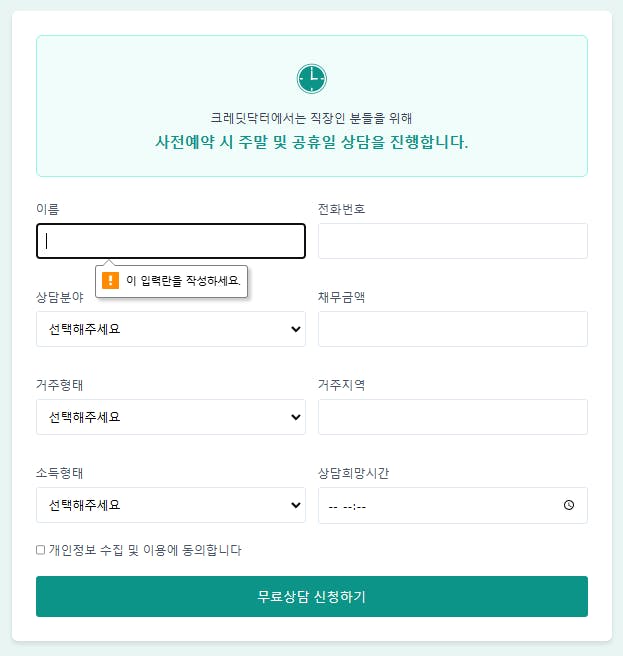
Task: Click into the 채무금액 field
Action: tap(452, 329)
